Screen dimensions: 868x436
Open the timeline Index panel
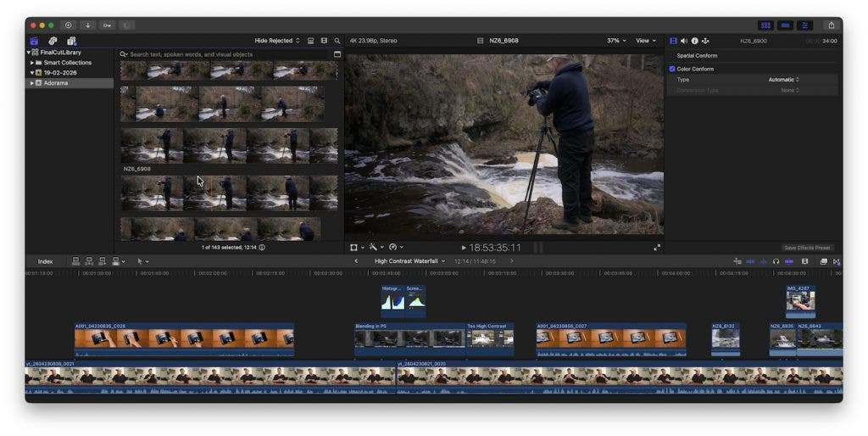click(x=46, y=261)
